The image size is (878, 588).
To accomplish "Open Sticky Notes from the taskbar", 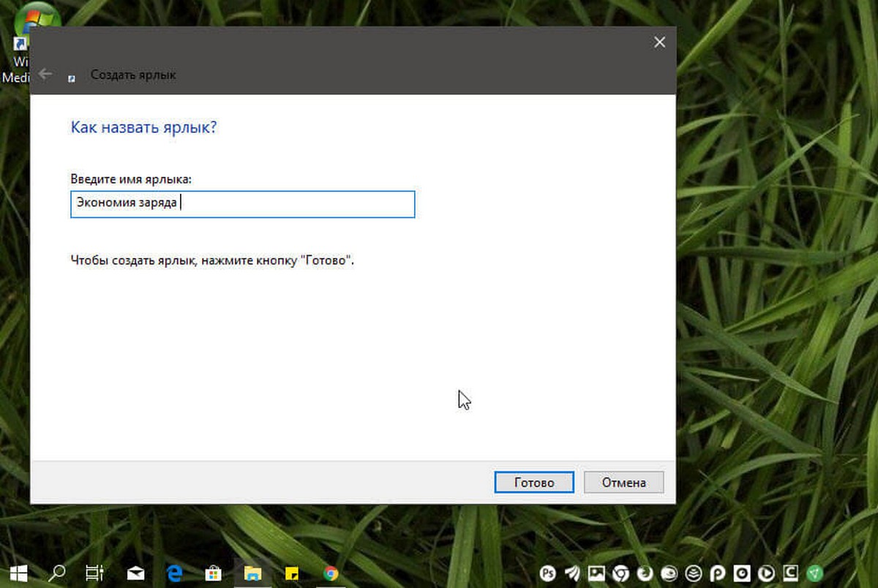I will (x=291, y=573).
